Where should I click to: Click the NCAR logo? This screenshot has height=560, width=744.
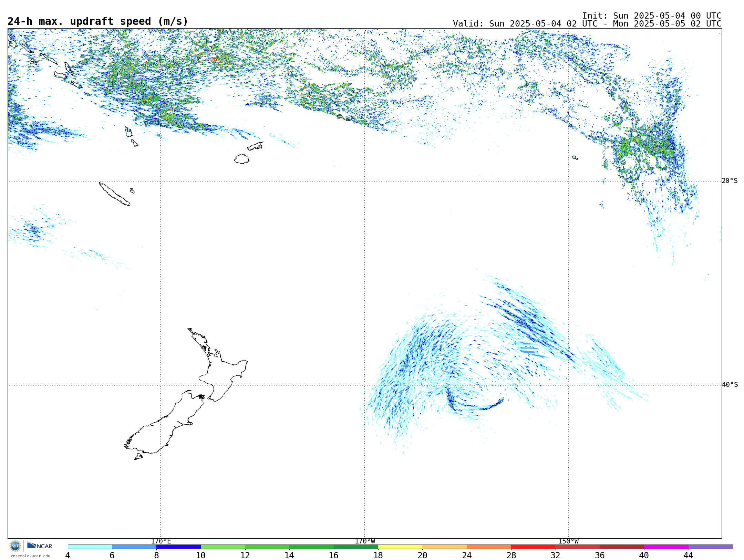tap(40, 546)
